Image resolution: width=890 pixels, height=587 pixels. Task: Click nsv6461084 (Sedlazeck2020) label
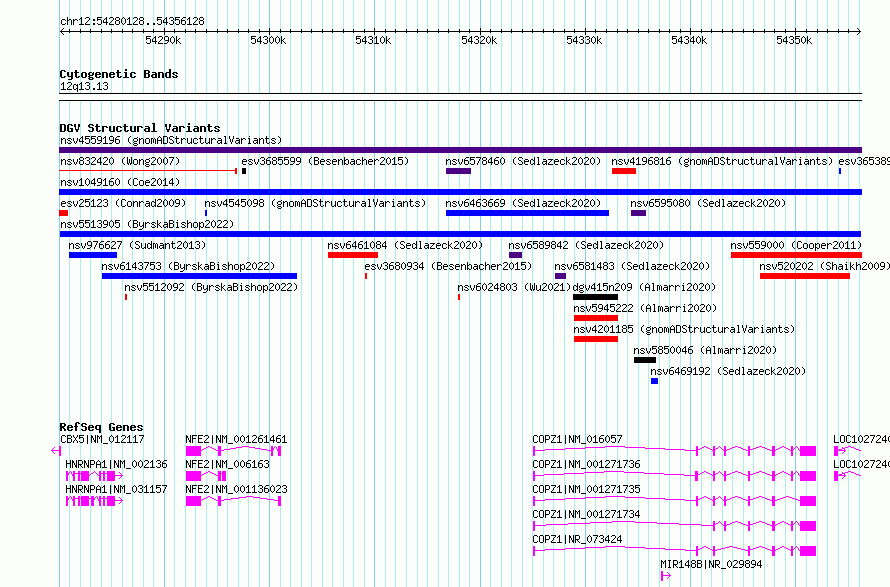pos(405,245)
